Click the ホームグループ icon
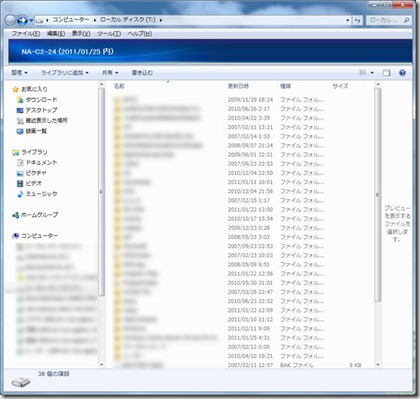The height and width of the screenshot is (399, 420). pyautogui.click(x=15, y=215)
